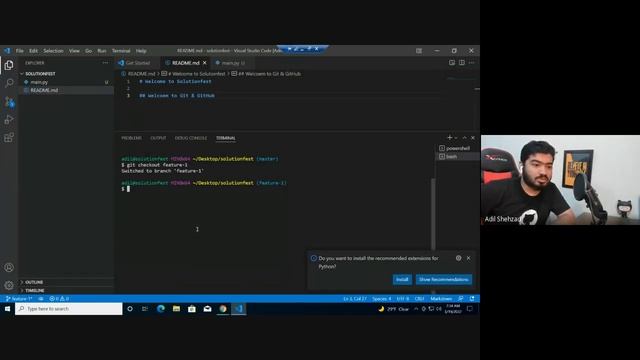
Task: Open editor more actions ellipsis
Action: coord(471,62)
